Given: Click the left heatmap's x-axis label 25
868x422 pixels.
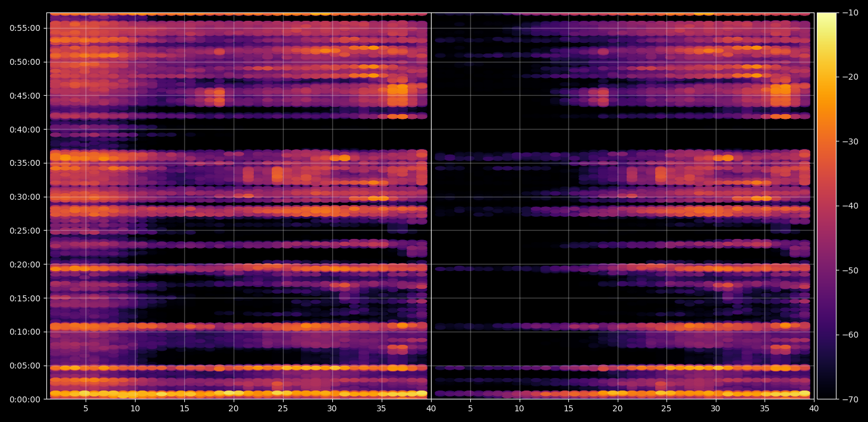Looking at the screenshot, I should (283, 409).
